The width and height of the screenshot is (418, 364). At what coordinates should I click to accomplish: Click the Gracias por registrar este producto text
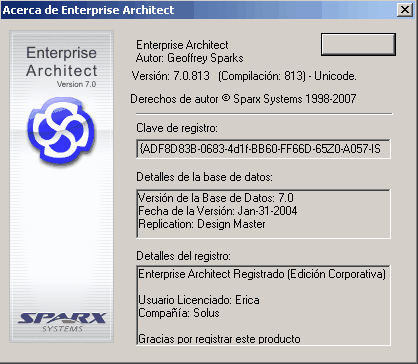[x=219, y=339]
